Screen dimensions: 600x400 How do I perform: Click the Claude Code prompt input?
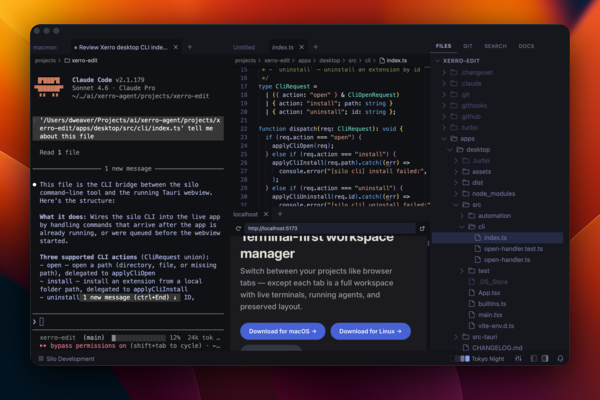coord(128,322)
